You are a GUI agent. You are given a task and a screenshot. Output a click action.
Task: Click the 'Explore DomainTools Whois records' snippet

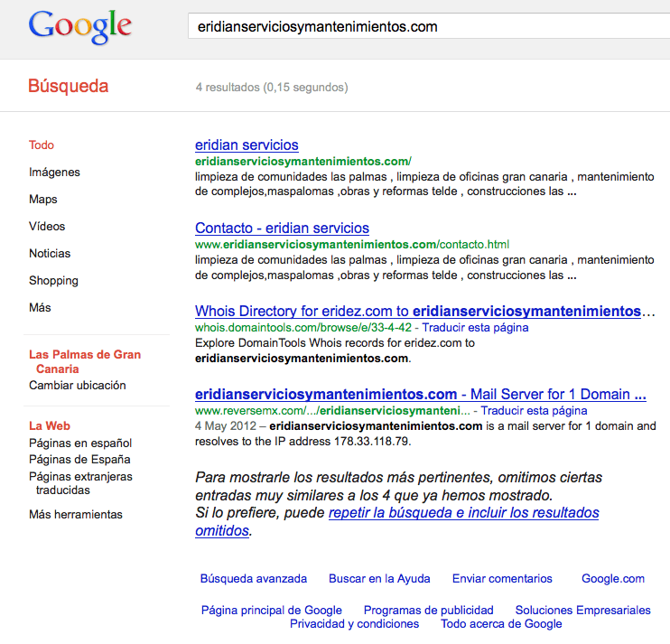pyautogui.click(x=335, y=350)
